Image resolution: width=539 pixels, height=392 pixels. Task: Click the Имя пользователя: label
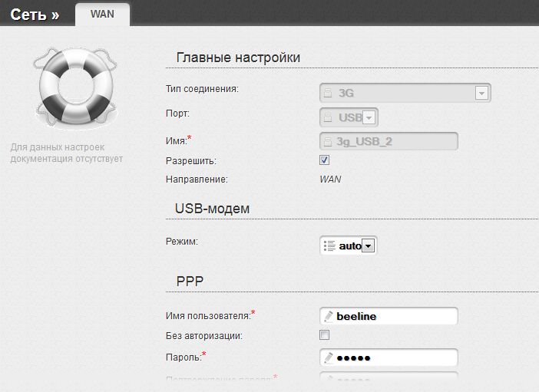(x=208, y=316)
